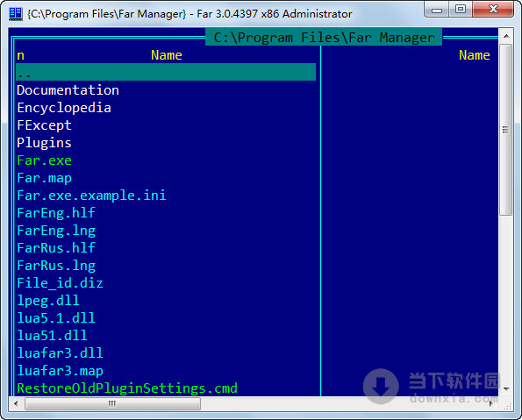522x420 pixels.
Task: Select the Encyclopedia folder
Action: 64,108
